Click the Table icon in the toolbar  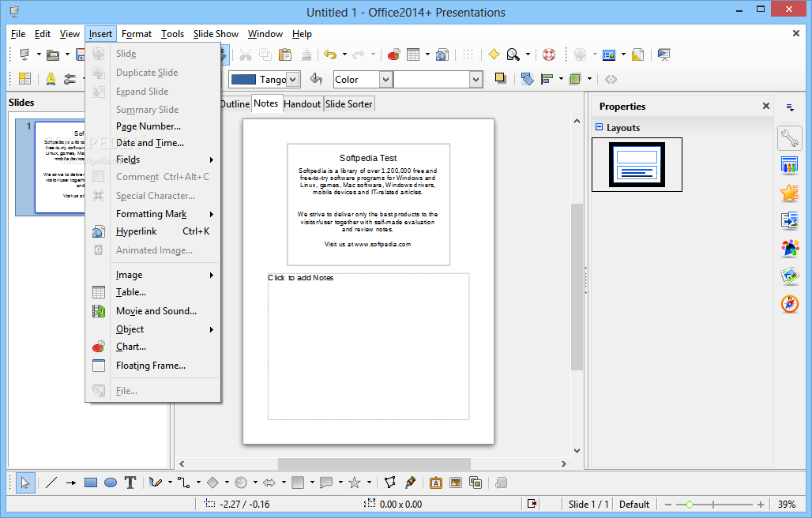413,54
